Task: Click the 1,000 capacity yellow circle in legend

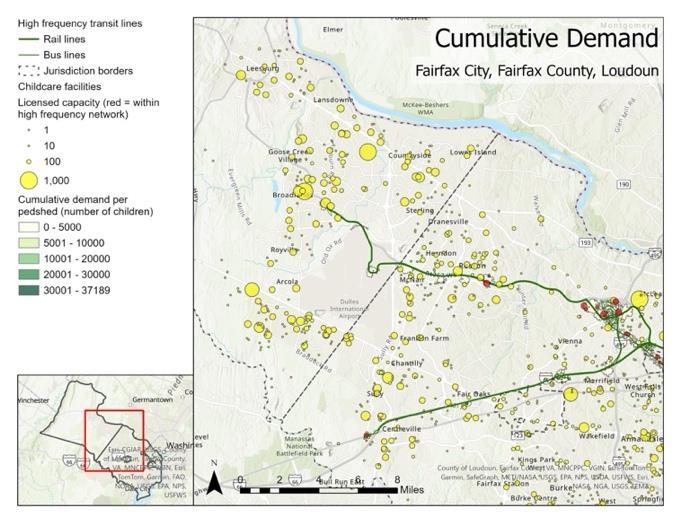Action: tap(29, 181)
